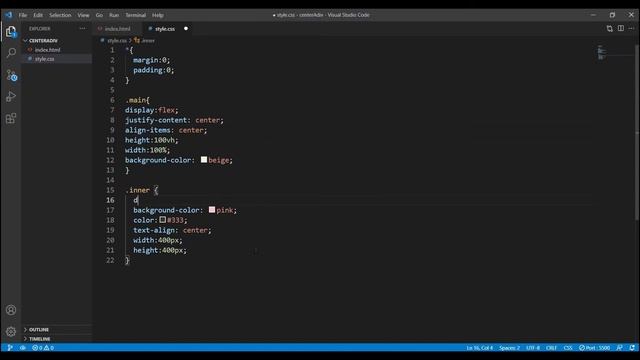The image size is (640, 360).
Task: Close the unsaved style.css tab dot
Action: pyautogui.click(x=186, y=29)
